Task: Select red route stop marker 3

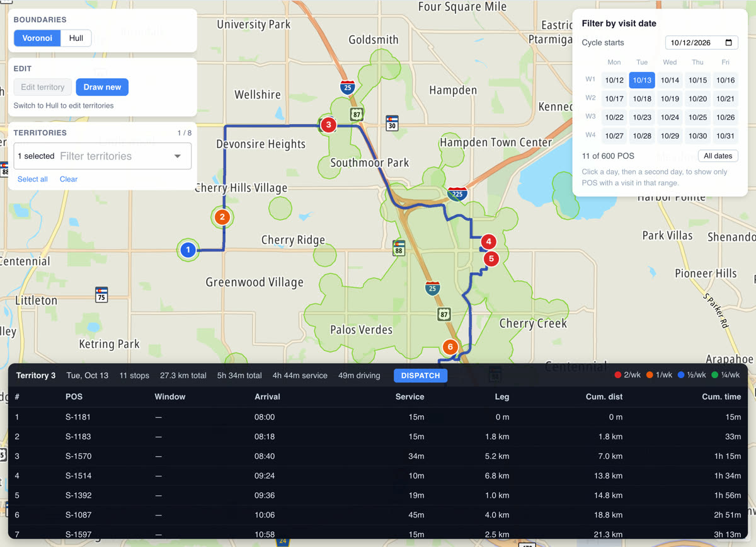Action: 328,125
